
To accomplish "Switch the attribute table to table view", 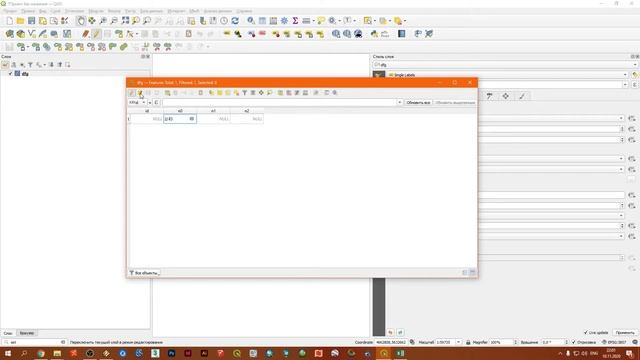I will pyautogui.click(x=472, y=273).
